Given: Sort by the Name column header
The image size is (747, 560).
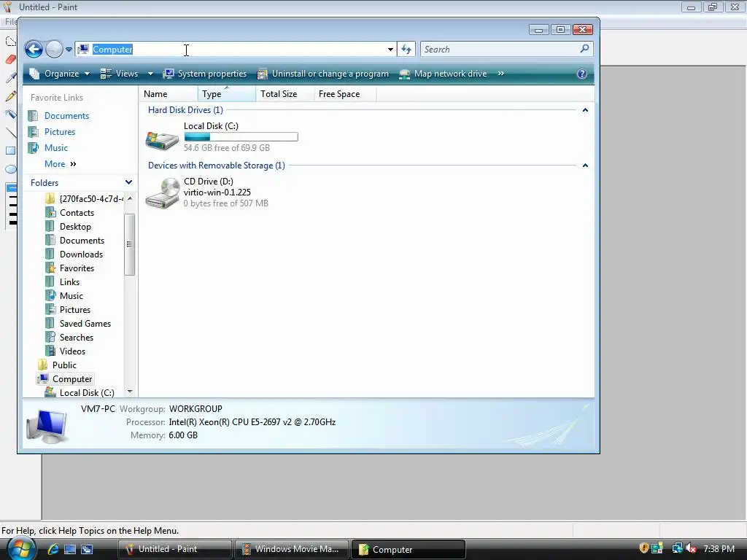Looking at the screenshot, I should 169,94.
